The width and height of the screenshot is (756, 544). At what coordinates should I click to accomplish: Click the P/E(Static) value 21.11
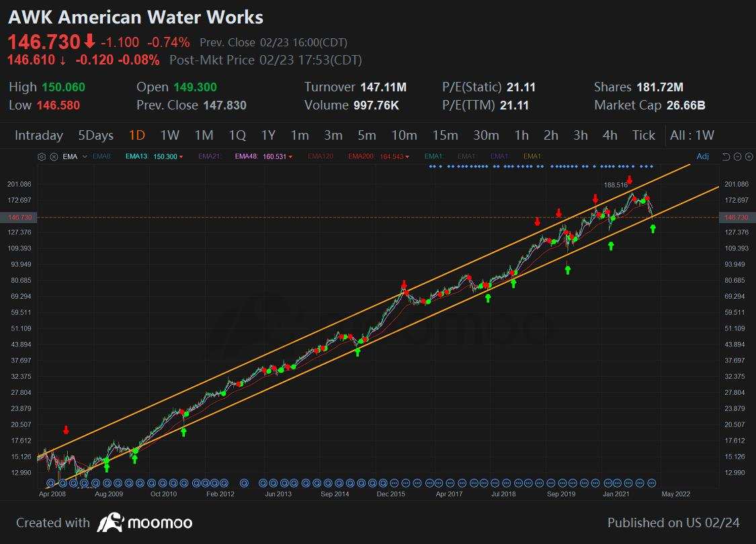coord(521,87)
